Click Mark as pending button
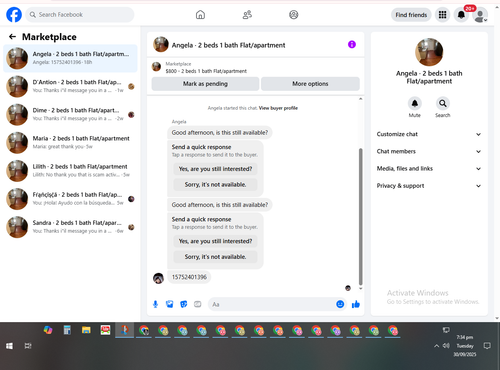This screenshot has height=370, width=500. [x=205, y=84]
